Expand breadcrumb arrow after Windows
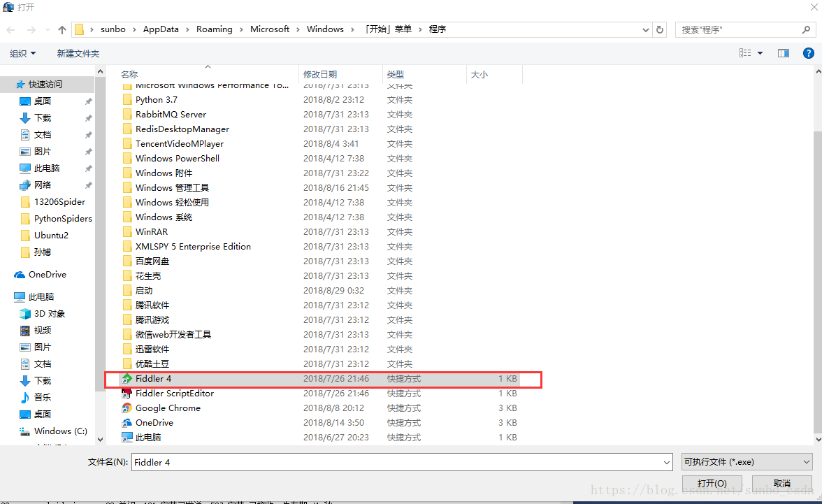Image resolution: width=822 pixels, height=504 pixels. click(352, 30)
